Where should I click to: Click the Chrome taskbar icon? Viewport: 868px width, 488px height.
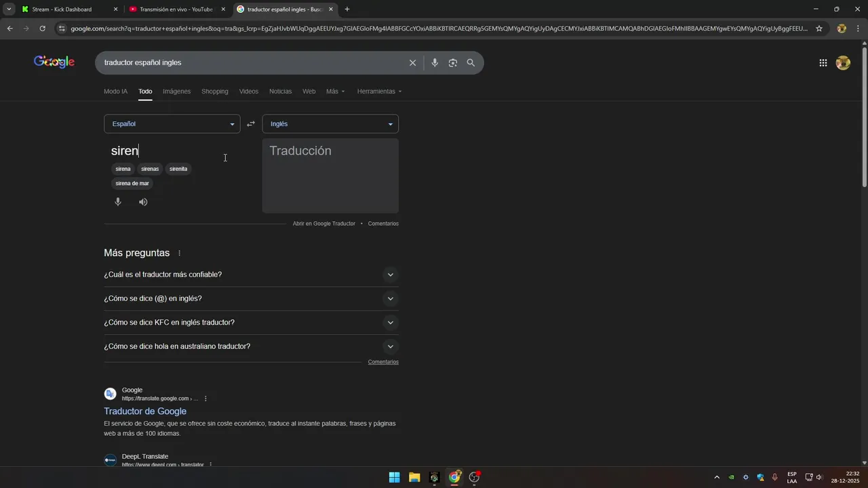click(454, 477)
